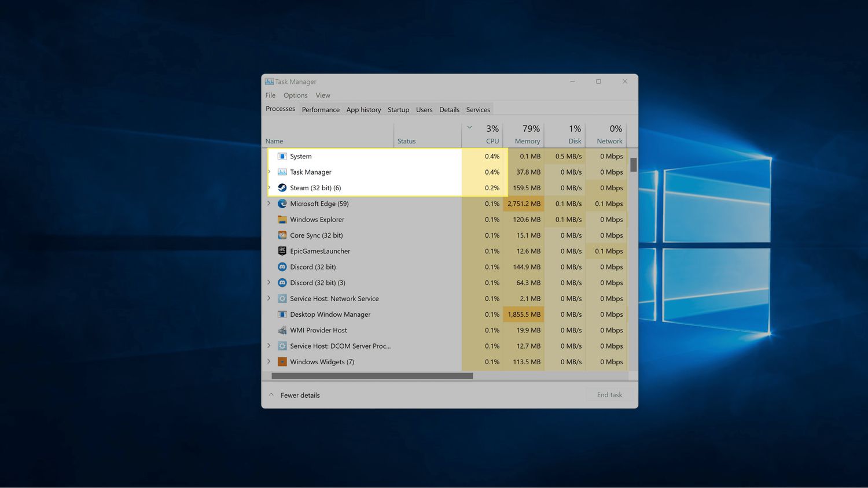Select the WMI Provider Host icon

click(x=282, y=330)
